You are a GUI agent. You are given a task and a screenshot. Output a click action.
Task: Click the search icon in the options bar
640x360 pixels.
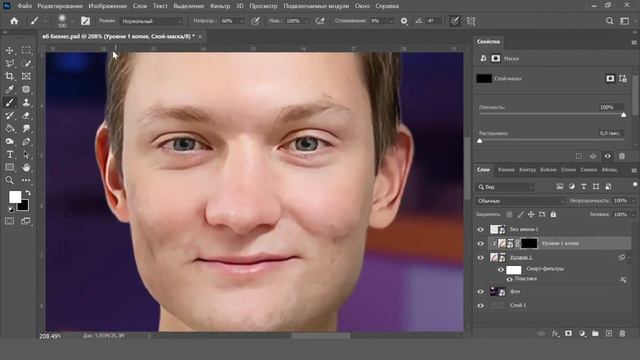(x=609, y=21)
